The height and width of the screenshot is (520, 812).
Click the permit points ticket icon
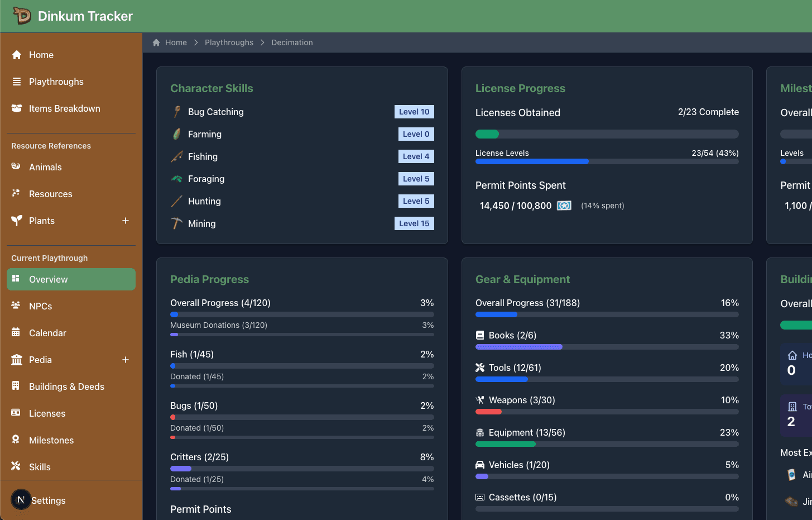coord(564,206)
